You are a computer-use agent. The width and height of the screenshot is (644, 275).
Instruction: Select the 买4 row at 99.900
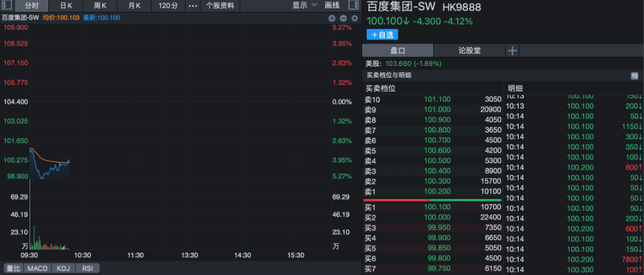pos(433,238)
